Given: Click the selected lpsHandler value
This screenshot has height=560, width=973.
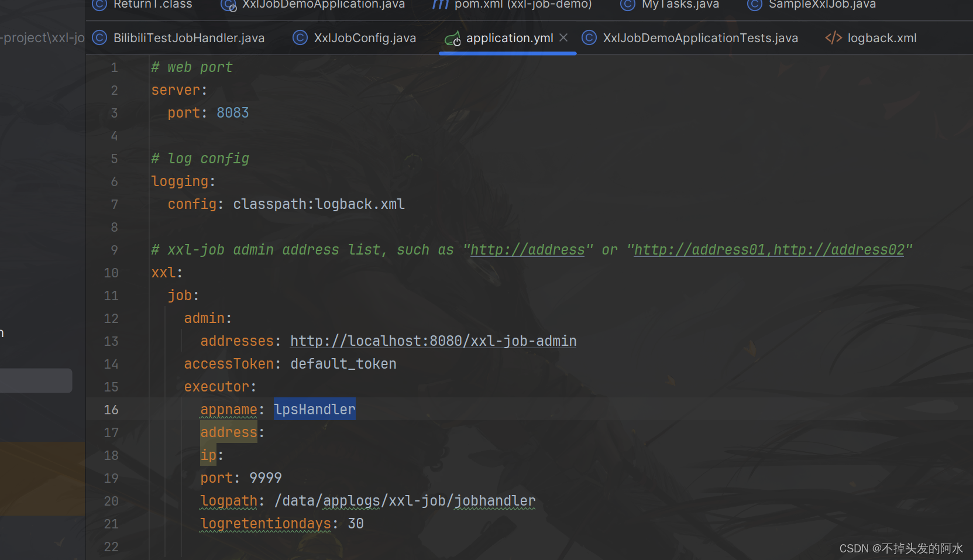Looking at the screenshot, I should point(315,410).
